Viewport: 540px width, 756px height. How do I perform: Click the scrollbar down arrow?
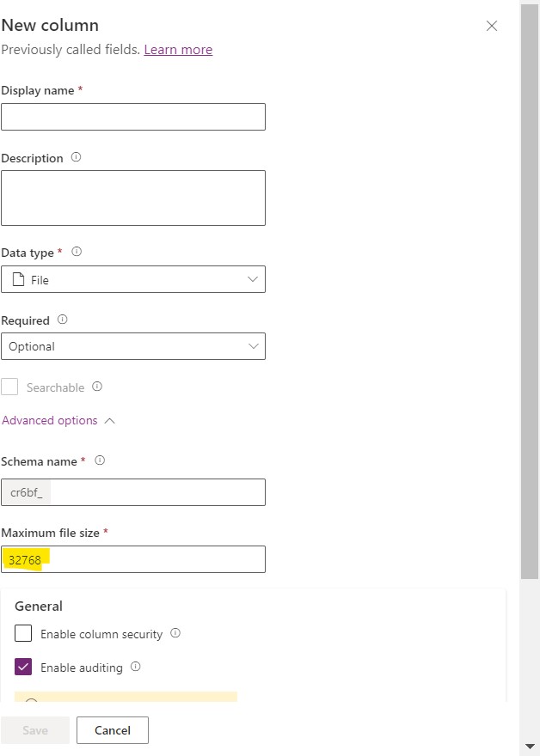click(x=528, y=747)
